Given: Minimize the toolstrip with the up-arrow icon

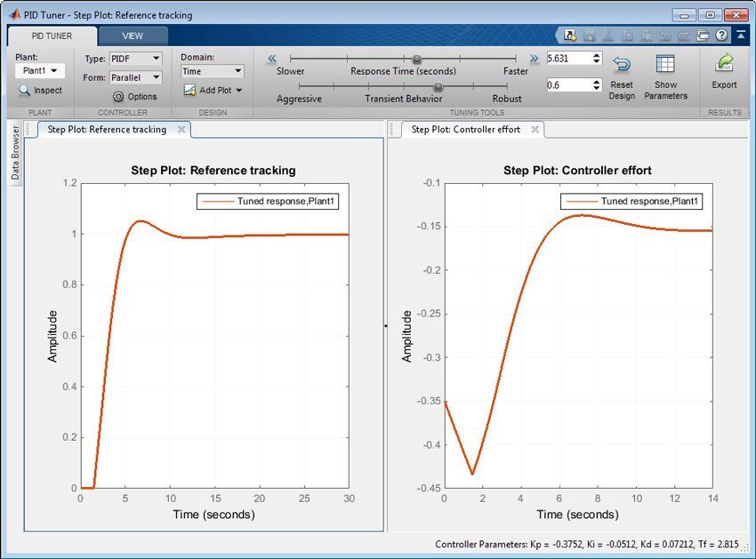Looking at the screenshot, I should coord(743,35).
